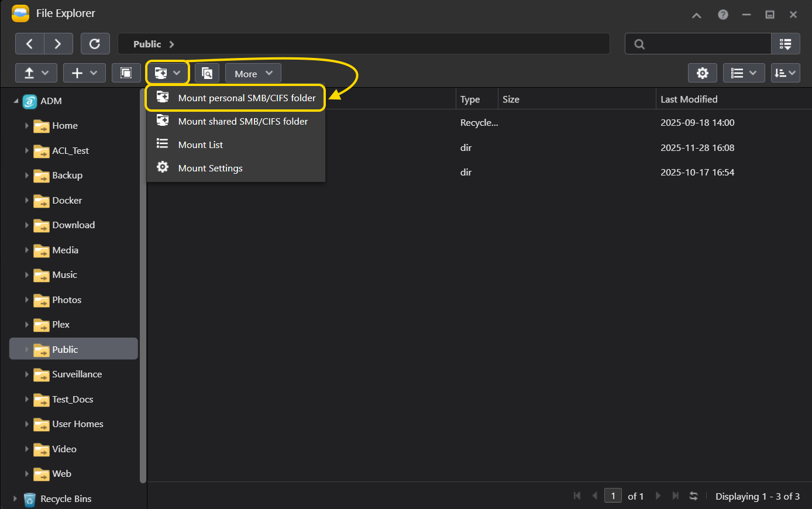This screenshot has height=509, width=812.
Task: Refresh the current folder view
Action: pyautogui.click(x=95, y=44)
